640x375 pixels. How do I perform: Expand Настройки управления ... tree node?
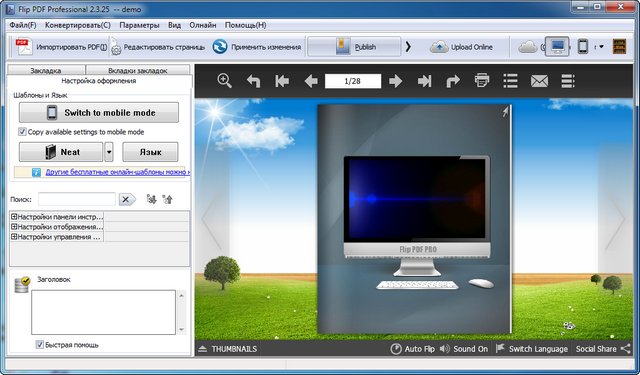coord(14,237)
